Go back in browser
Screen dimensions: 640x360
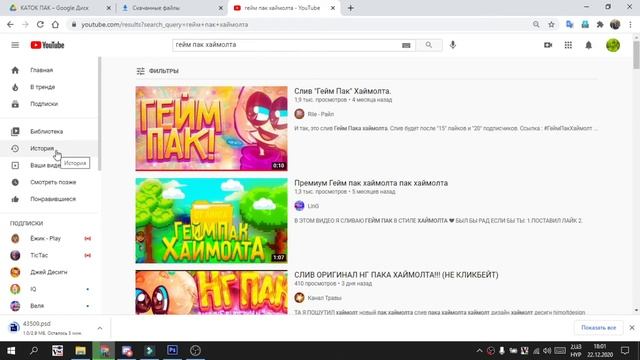coord(10,24)
